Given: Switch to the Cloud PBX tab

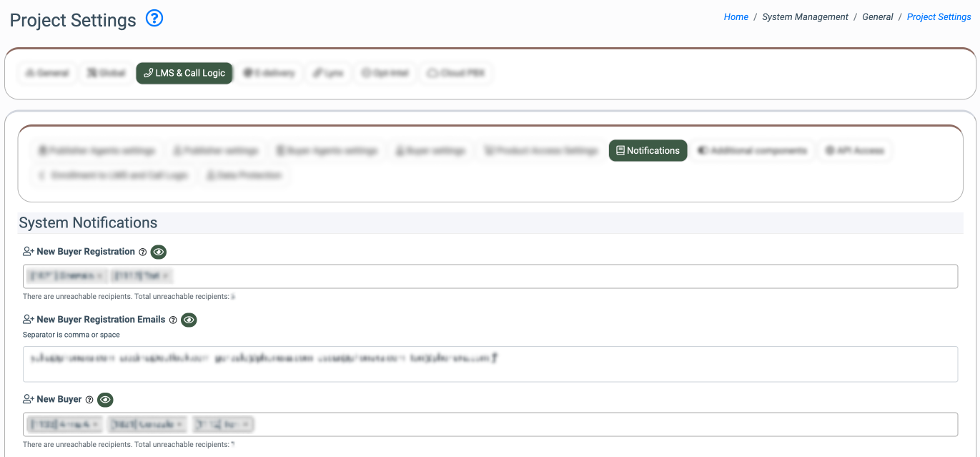Looking at the screenshot, I should [455, 73].
